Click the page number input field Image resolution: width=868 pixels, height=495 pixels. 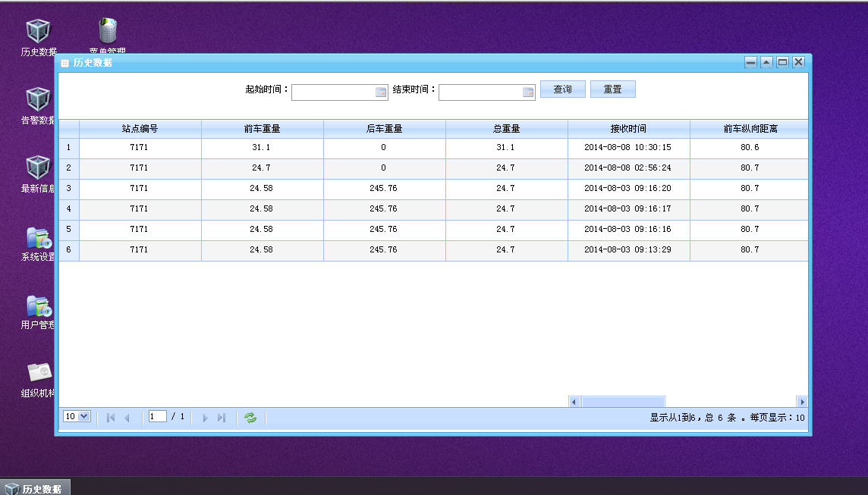(x=158, y=416)
